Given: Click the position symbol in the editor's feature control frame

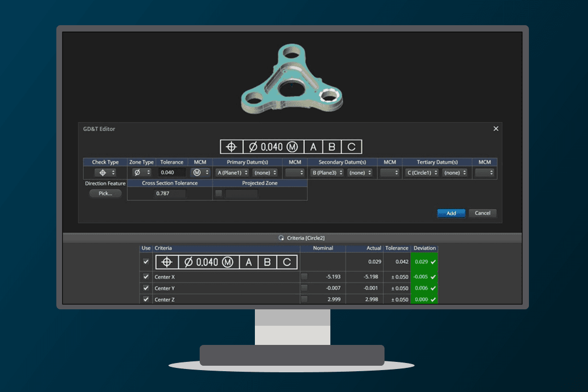Looking at the screenshot, I should pyautogui.click(x=231, y=147).
